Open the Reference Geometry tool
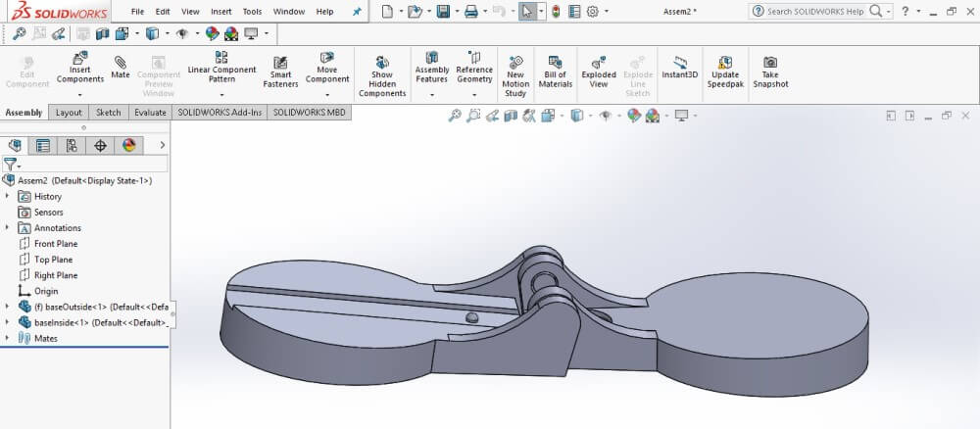Viewport: 980px width, 429px height. (x=474, y=68)
